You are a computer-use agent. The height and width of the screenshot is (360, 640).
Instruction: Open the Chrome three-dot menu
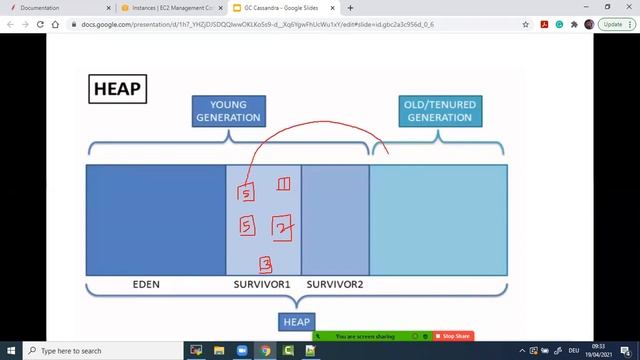point(630,24)
